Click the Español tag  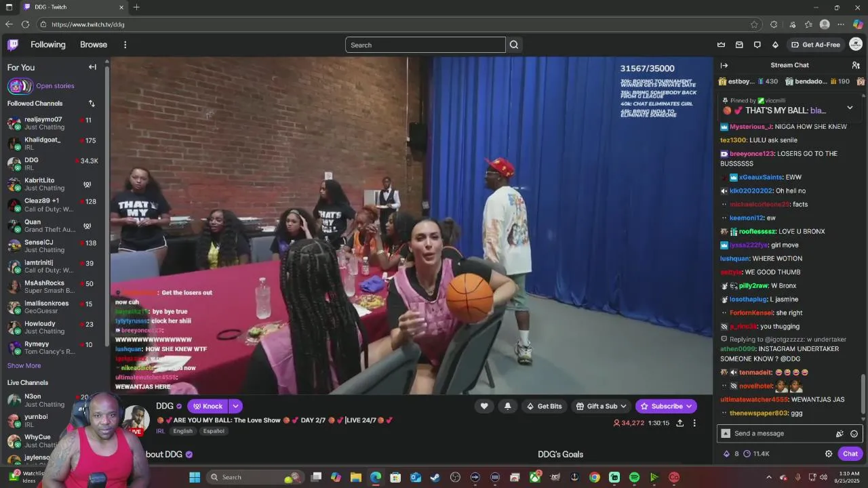tap(214, 431)
